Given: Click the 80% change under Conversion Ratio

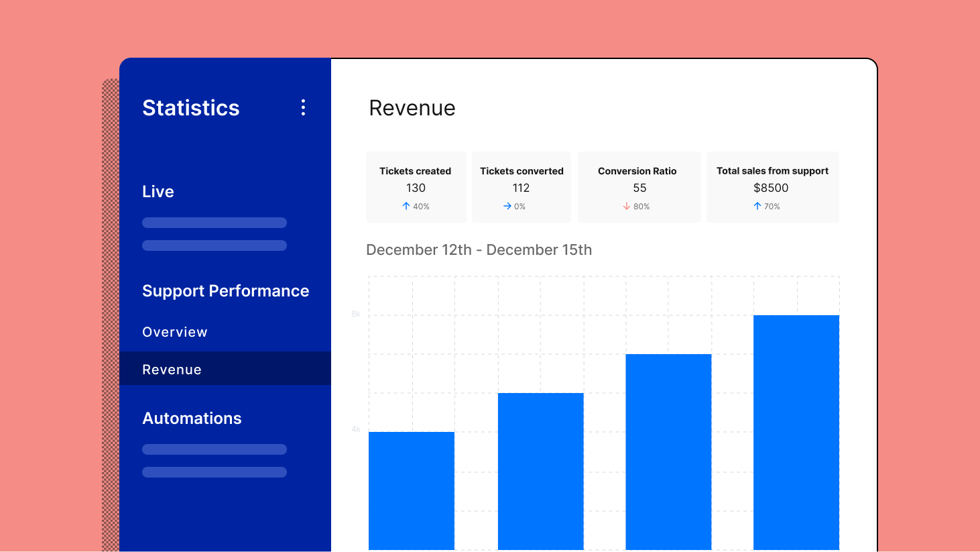Looking at the screenshot, I should [641, 207].
